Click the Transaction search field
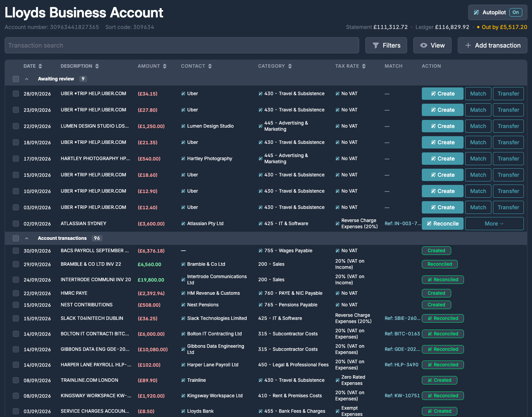 point(182,45)
